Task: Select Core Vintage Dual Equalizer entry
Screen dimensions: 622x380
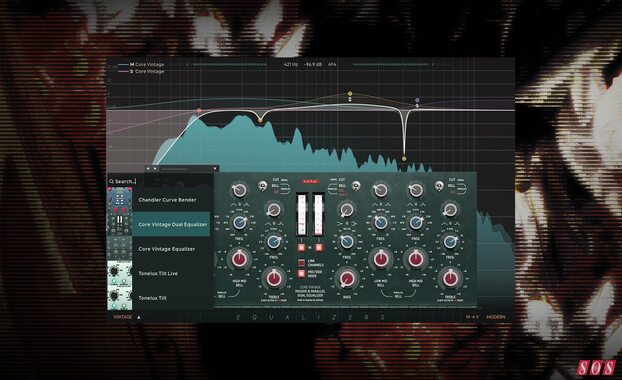Action: tap(171, 224)
